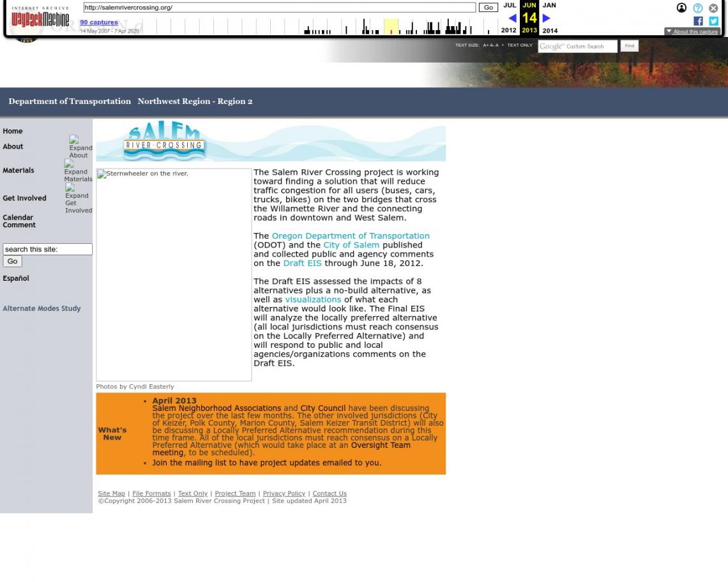Open Northwest Region - Region 2 link

[x=195, y=101]
